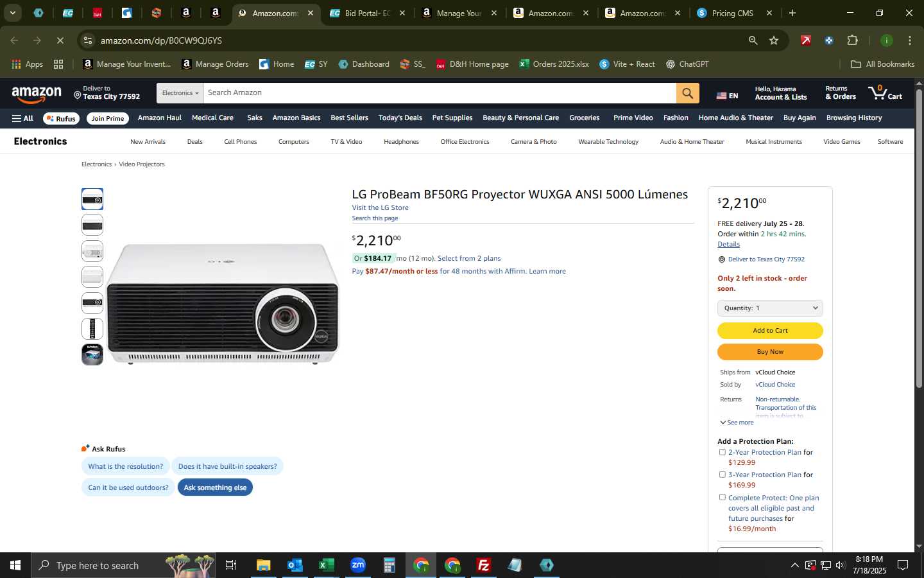Open the shopping Cart icon
Viewport: 924px width, 578px height.
click(886, 93)
